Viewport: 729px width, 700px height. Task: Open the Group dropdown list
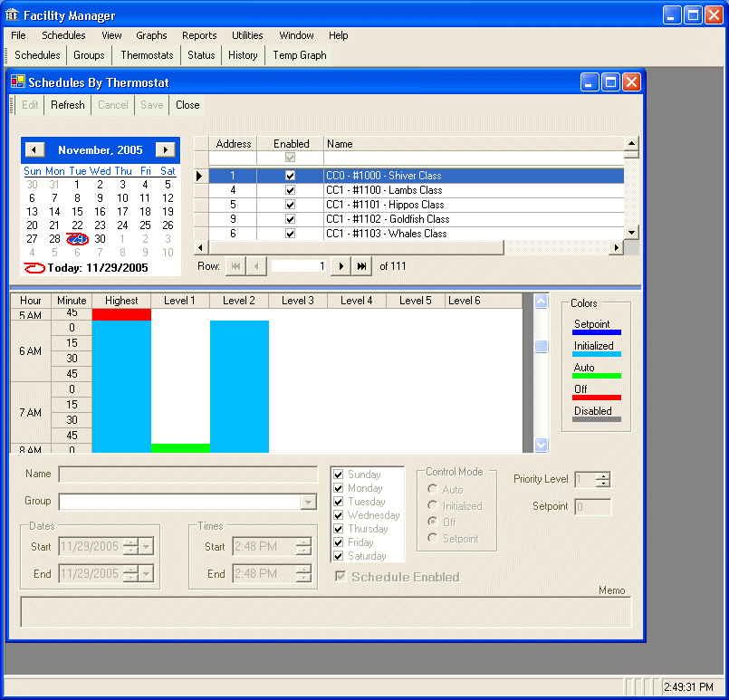308,502
